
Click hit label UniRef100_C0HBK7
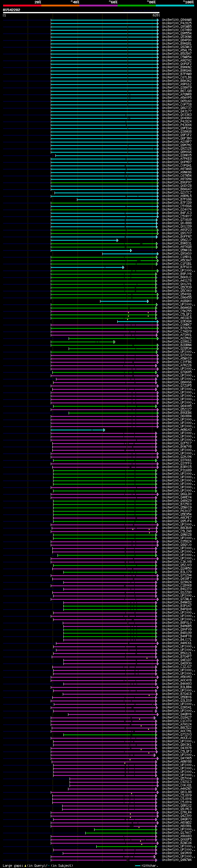177,325
